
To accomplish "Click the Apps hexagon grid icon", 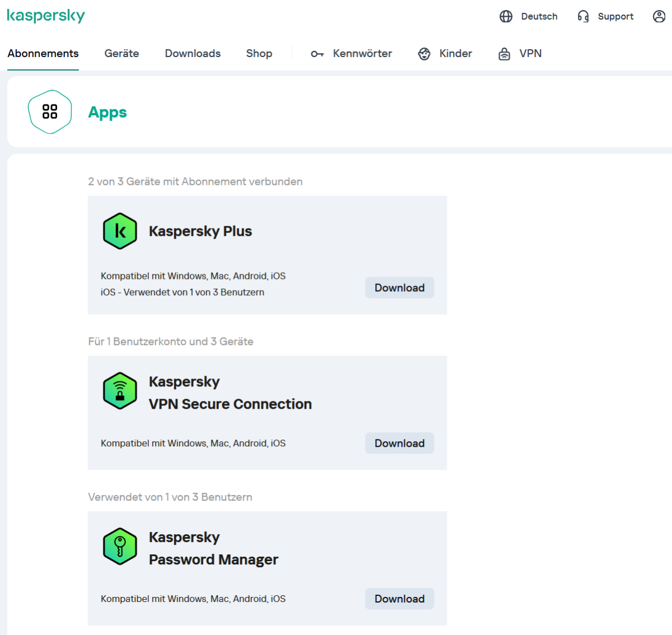I will [50, 112].
